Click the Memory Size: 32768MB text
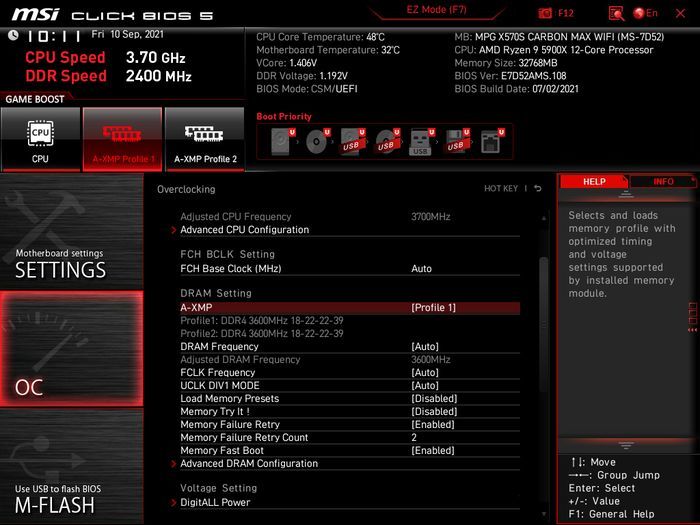Image resolution: width=700 pixels, height=525 pixels. coord(506,63)
